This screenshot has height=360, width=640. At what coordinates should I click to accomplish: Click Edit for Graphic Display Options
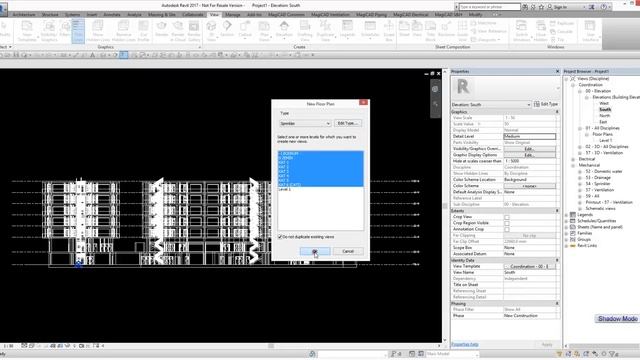pos(529,155)
